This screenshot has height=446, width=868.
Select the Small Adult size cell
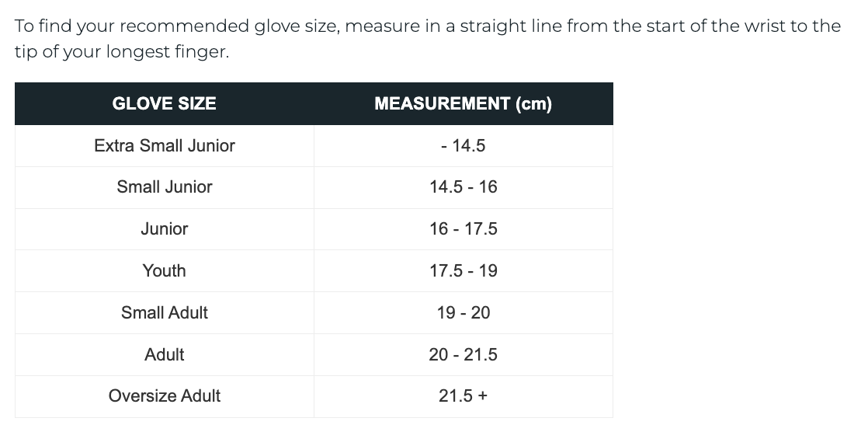[x=164, y=313]
